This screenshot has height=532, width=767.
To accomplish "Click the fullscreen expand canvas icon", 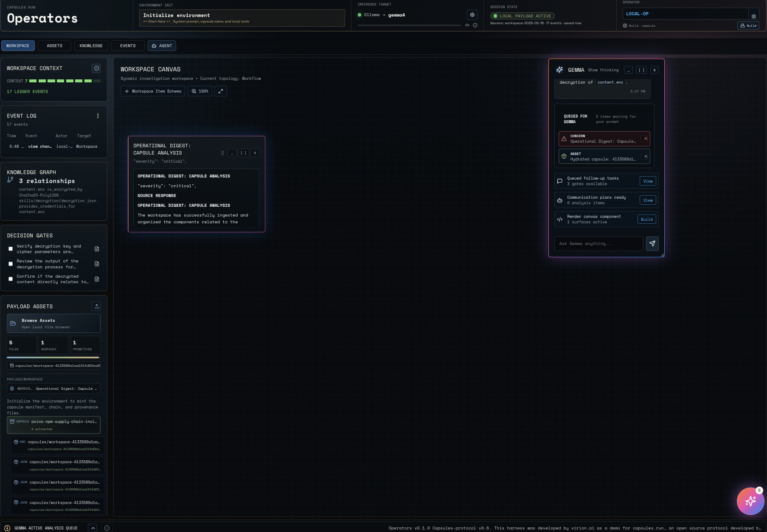I will pos(221,91).
